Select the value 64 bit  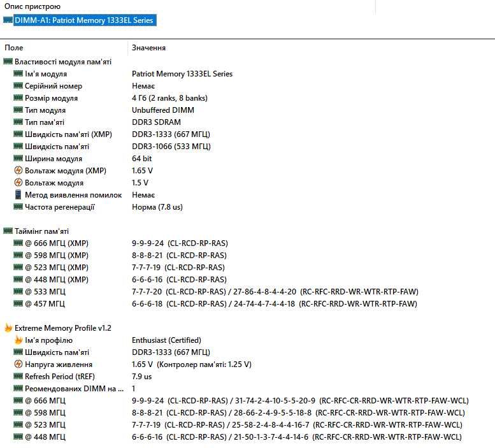(x=141, y=159)
